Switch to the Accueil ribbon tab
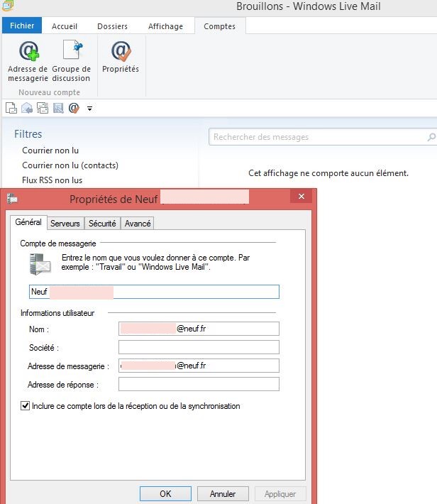Screen dimensions: 437x504 (x=65, y=26)
